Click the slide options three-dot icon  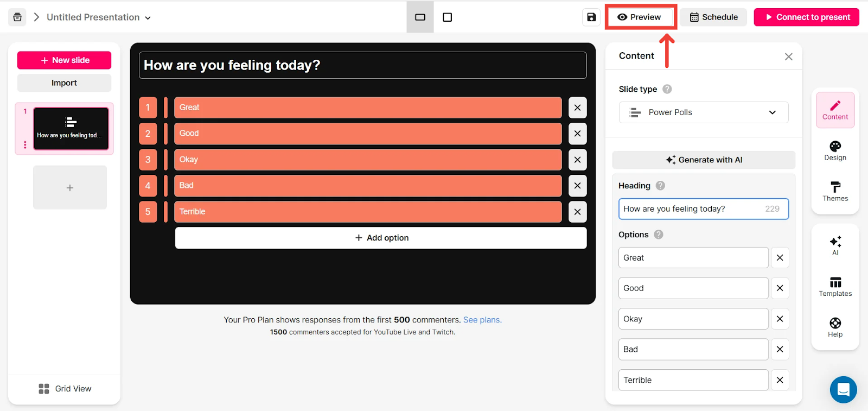[x=25, y=145]
